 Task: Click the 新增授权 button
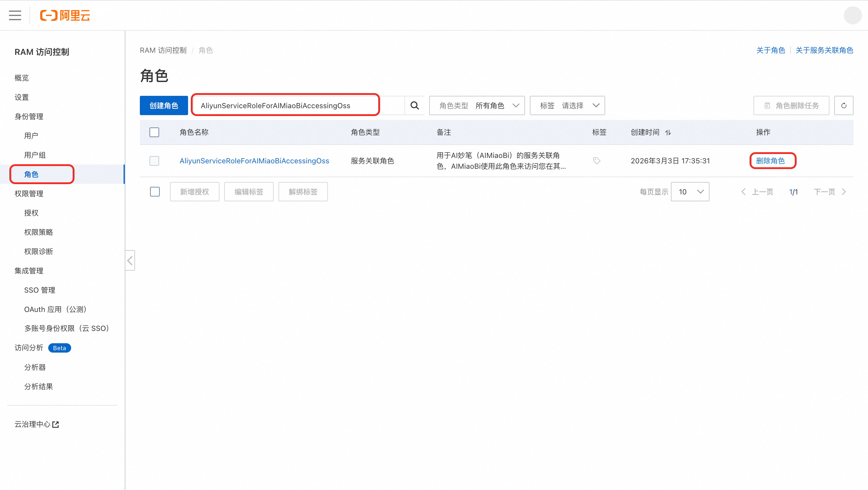194,192
